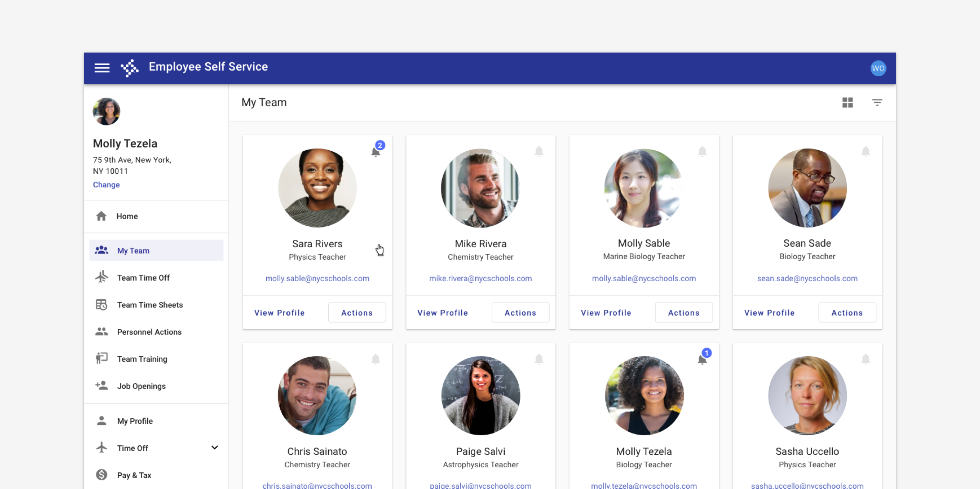Open Actions for Sean Sade
Image resolution: width=980 pixels, height=489 pixels.
[x=847, y=313]
